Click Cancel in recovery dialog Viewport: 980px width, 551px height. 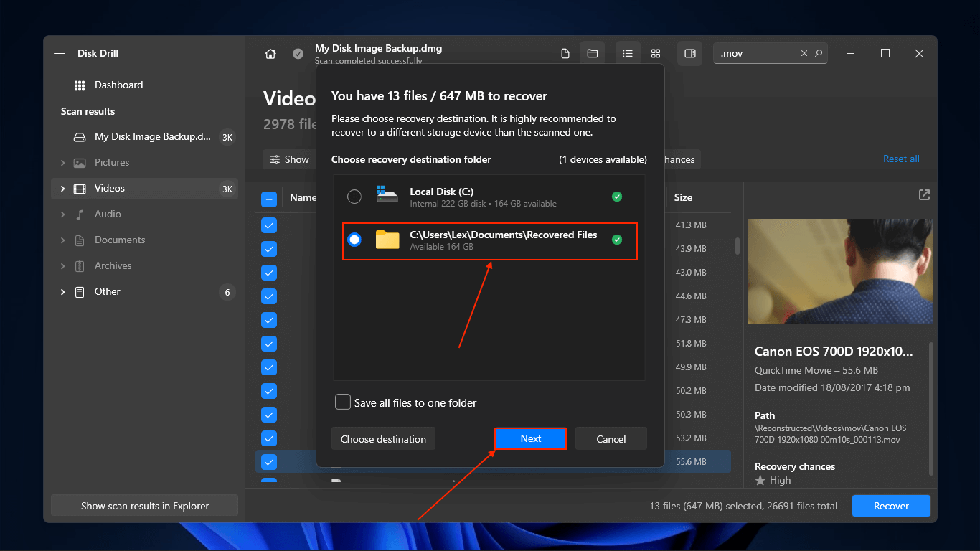[x=611, y=438]
